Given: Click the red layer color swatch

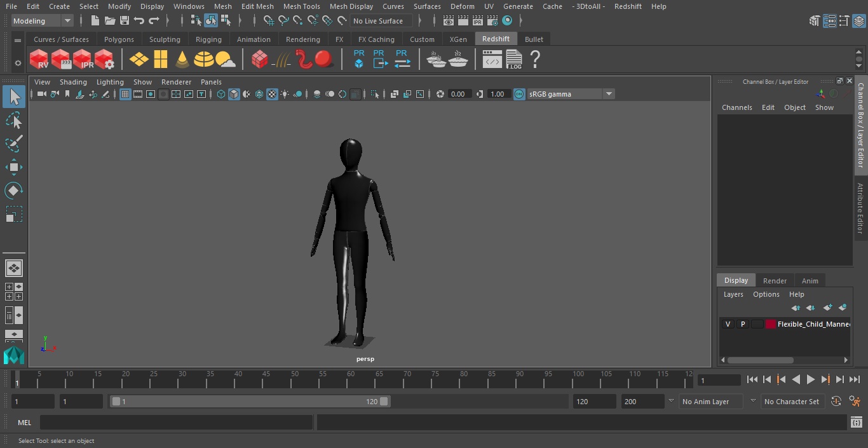Looking at the screenshot, I should (x=771, y=324).
